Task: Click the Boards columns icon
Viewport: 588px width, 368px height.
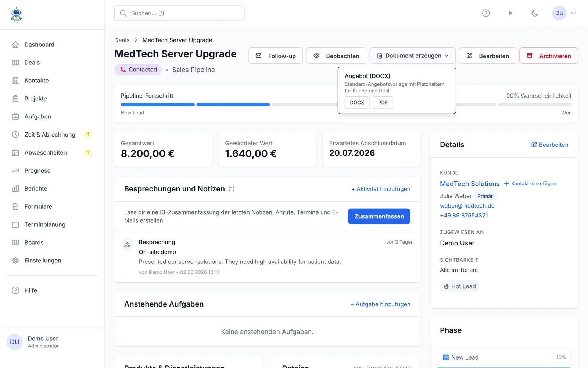Action: coord(15,243)
